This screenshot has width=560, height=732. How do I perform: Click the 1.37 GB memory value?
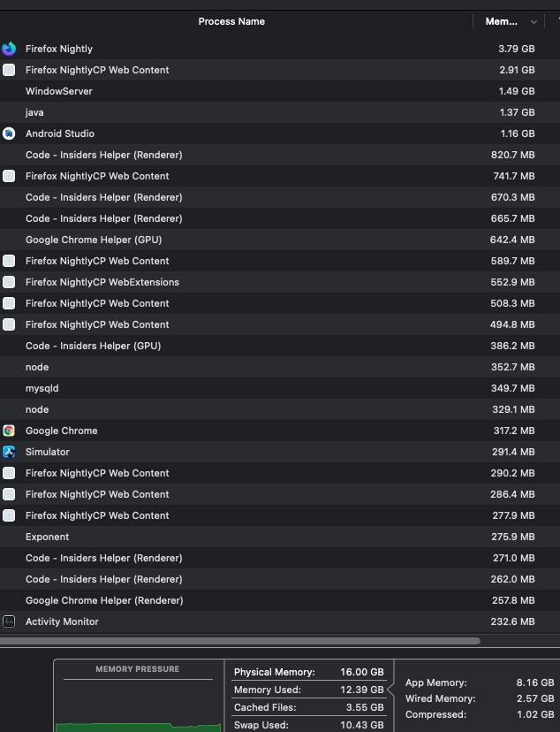[517, 112]
